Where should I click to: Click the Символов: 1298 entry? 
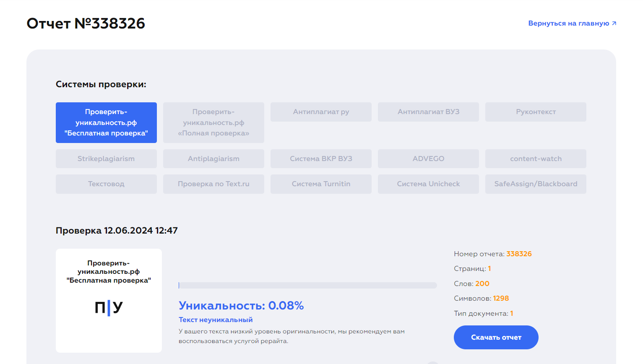481,299
